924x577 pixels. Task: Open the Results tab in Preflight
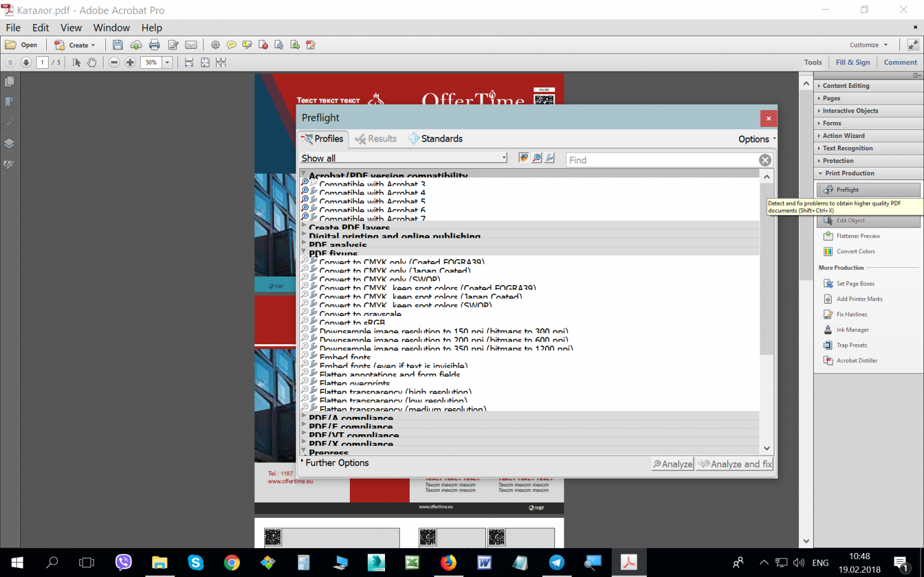[376, 139]
